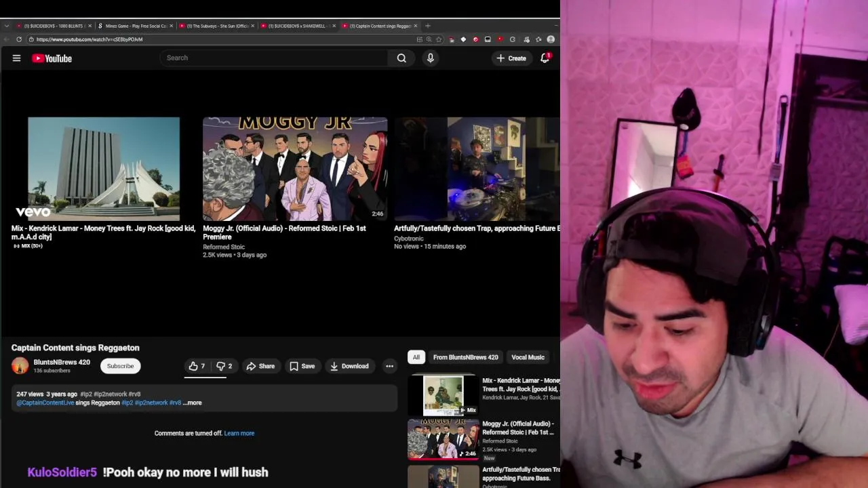This screenshot has width=868, height=488.
Task: Open YouTube notifications bell
Action: pos(545,58)
